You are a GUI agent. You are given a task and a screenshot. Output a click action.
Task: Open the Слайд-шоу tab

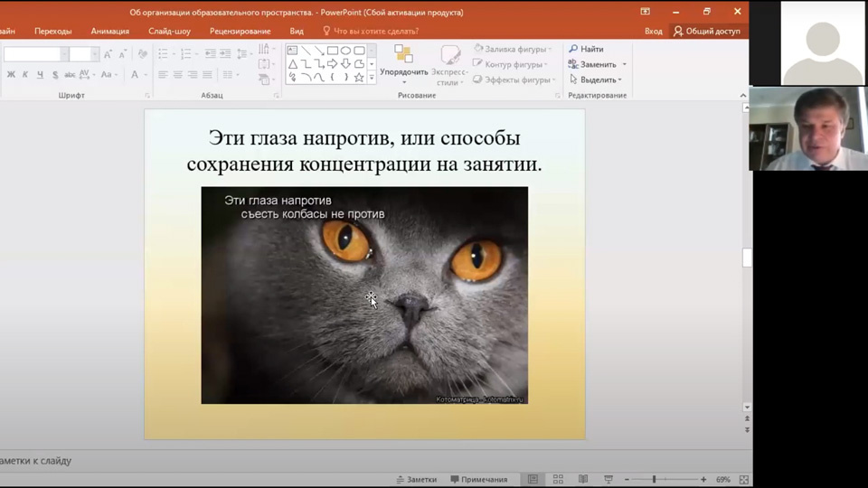169,31
